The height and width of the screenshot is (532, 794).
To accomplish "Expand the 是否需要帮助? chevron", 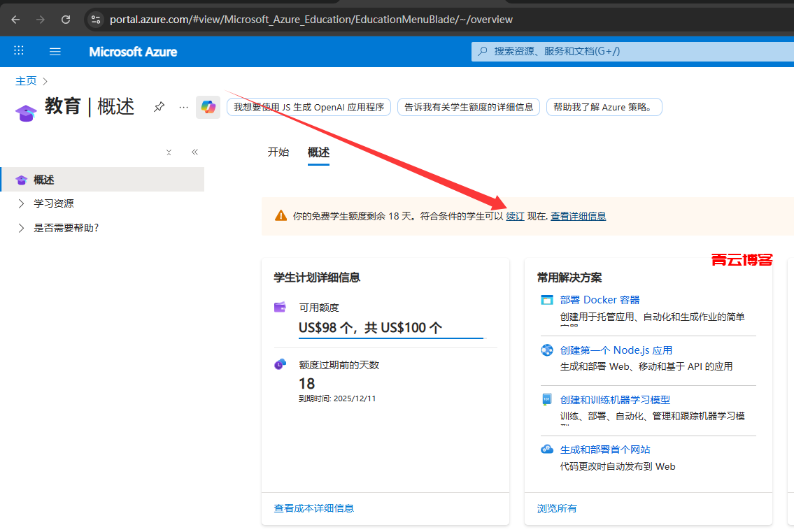I will (21, 228).
